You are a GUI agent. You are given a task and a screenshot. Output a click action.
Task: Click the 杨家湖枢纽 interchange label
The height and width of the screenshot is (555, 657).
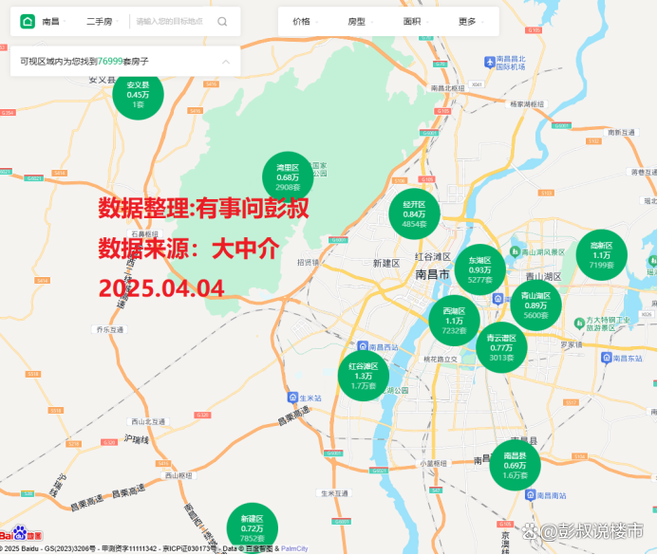pyautogui.click(x=527, y=104)
